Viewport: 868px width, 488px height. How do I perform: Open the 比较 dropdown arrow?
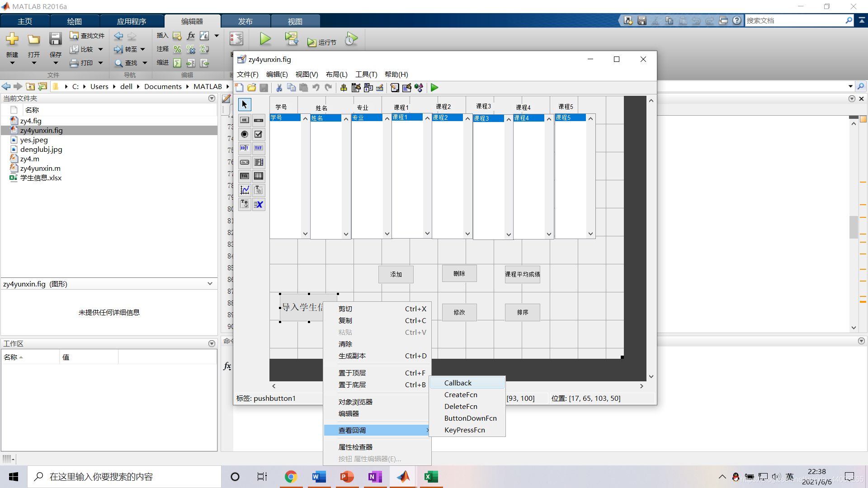[100, 49]
